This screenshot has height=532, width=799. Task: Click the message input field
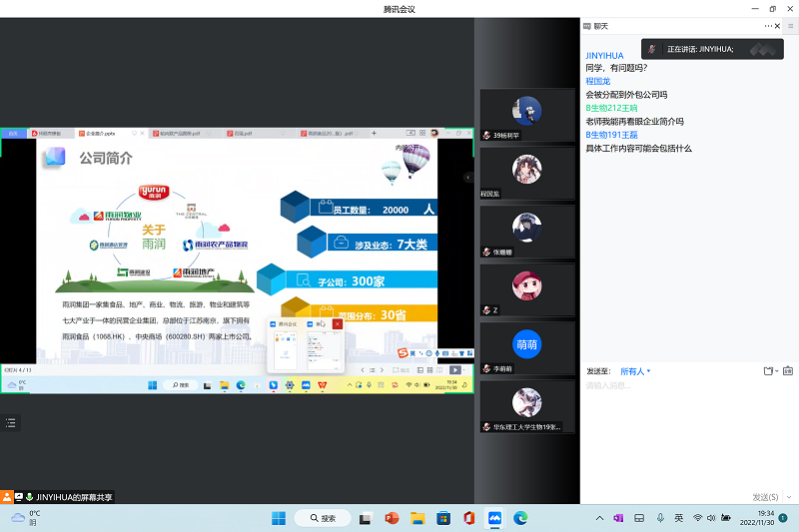tap(679, 419)
